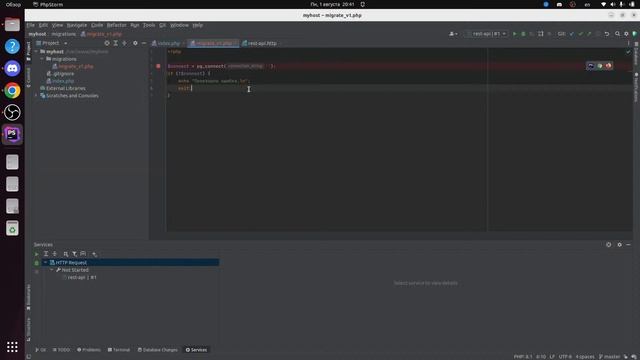Click Expand All in Project panel header
Screen dimensions: 640x360
116,43
